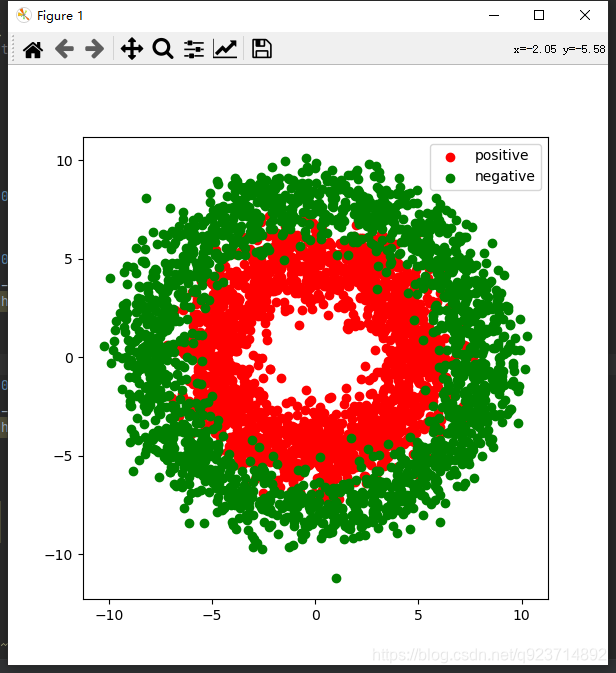Select the Zoom to rectangle magnifier
616x673 pixels.
click(163, 49)
